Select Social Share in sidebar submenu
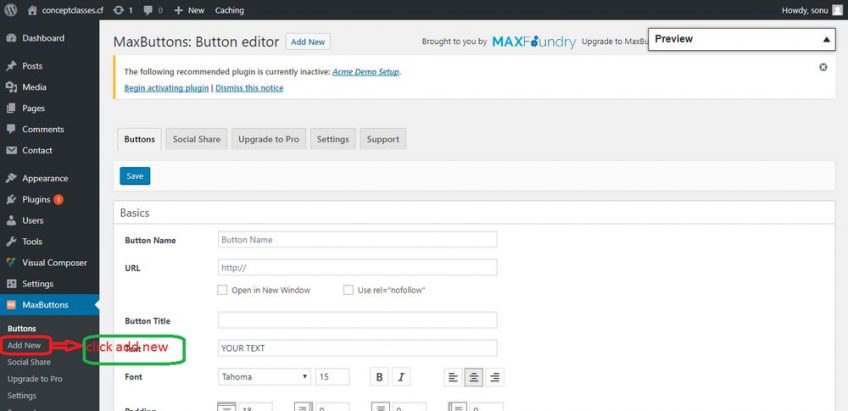The height and width of the screenshot is (411, 848). coord(29,362)
